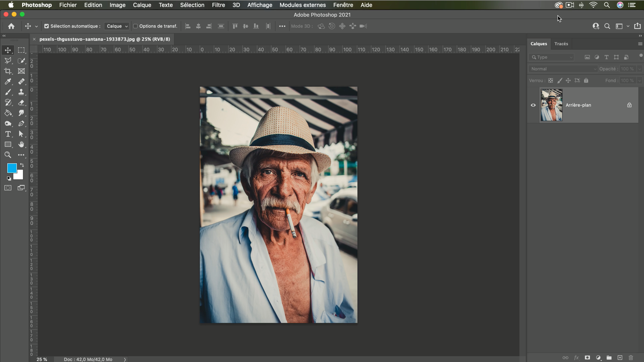Viewport: 644px width, 362px height.
Task: Select the Zoom tool in toolbar
Action: pos(8,155)
